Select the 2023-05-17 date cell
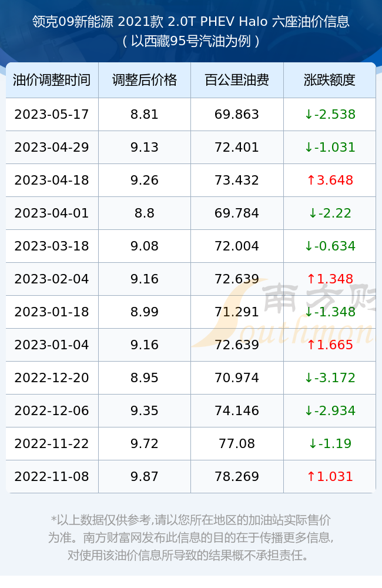 click(x=52, y=115)
